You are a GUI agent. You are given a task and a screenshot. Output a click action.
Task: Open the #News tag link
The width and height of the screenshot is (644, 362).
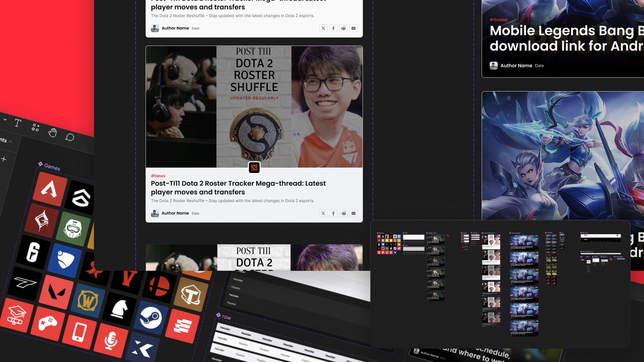click(x=158, y=176)
